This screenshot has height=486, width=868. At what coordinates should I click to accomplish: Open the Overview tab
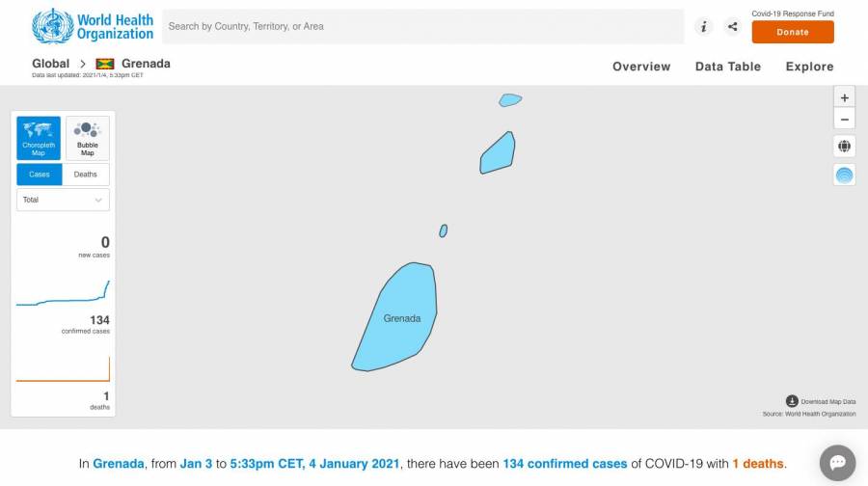[641, 67]
